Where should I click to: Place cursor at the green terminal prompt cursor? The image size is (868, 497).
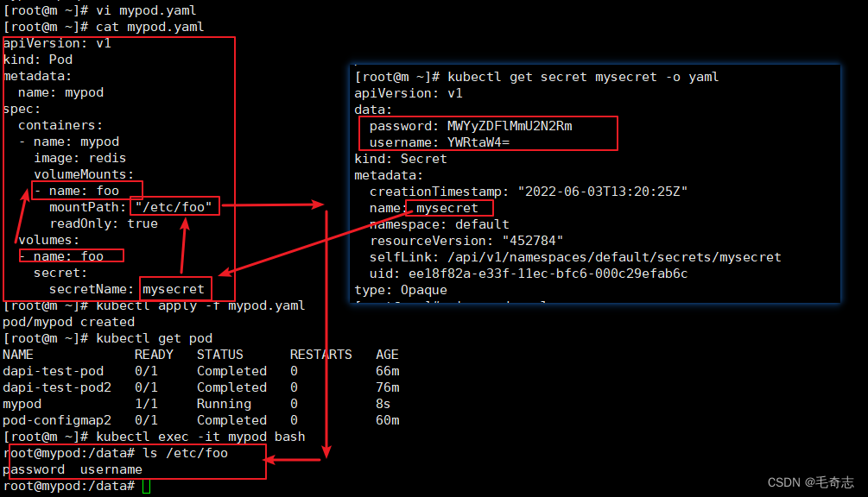coord(146,487)
